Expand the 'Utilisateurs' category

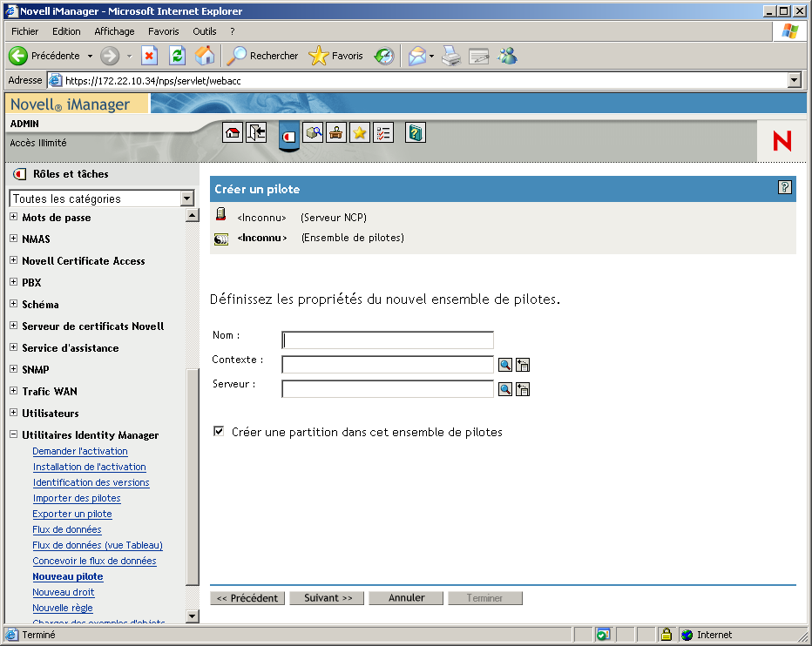click(x=14, y=413)
